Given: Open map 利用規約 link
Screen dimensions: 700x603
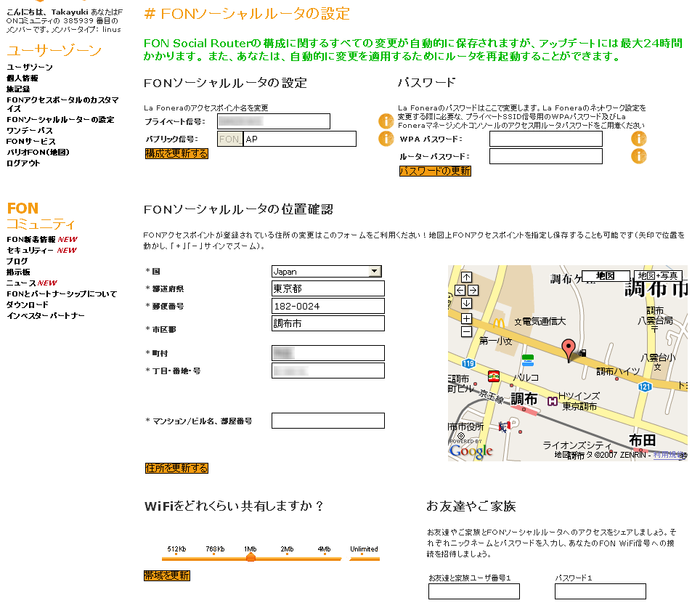Looking at the screenshot, I should (670, 455).
